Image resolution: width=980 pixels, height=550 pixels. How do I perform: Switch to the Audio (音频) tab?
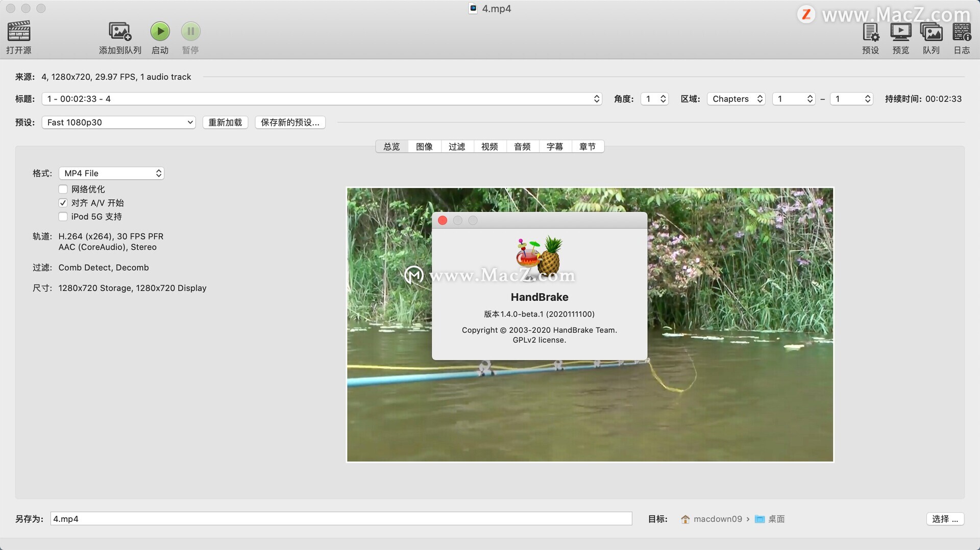(522, 147)
